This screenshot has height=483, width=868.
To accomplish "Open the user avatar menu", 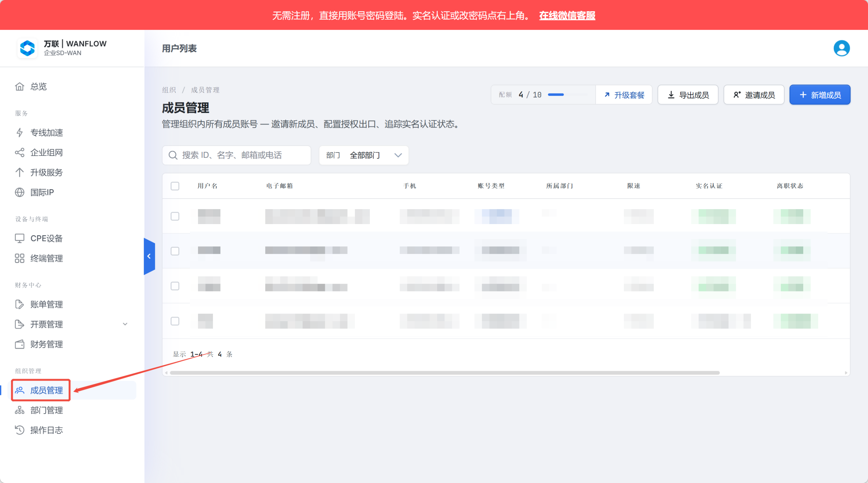I will pos(841,48).
